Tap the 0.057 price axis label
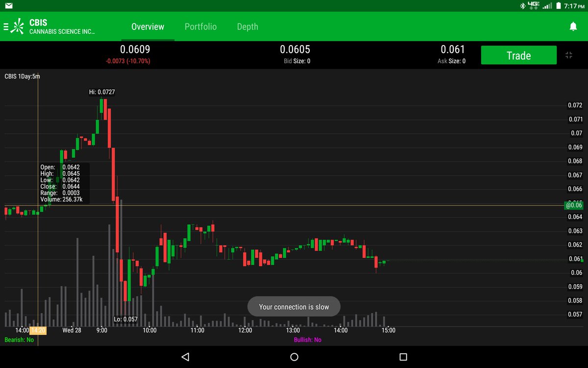This screenshot has width=588, height=368. (x=575, y=315)
